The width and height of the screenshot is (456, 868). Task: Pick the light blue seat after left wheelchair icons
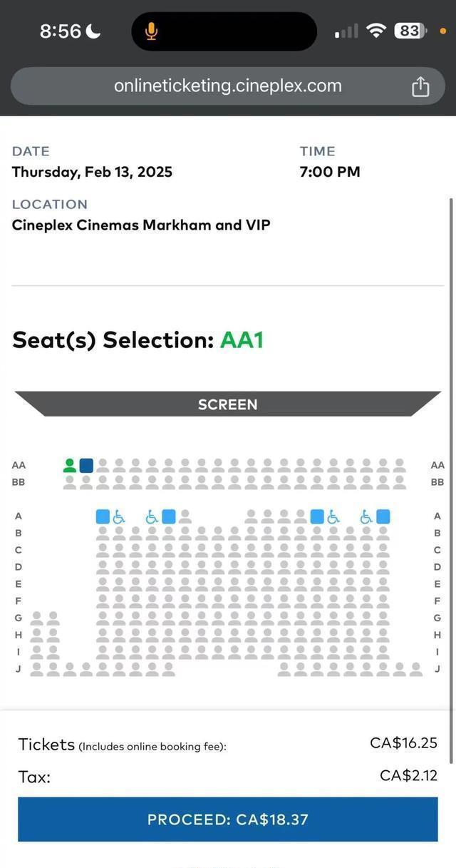pos(169,516)
